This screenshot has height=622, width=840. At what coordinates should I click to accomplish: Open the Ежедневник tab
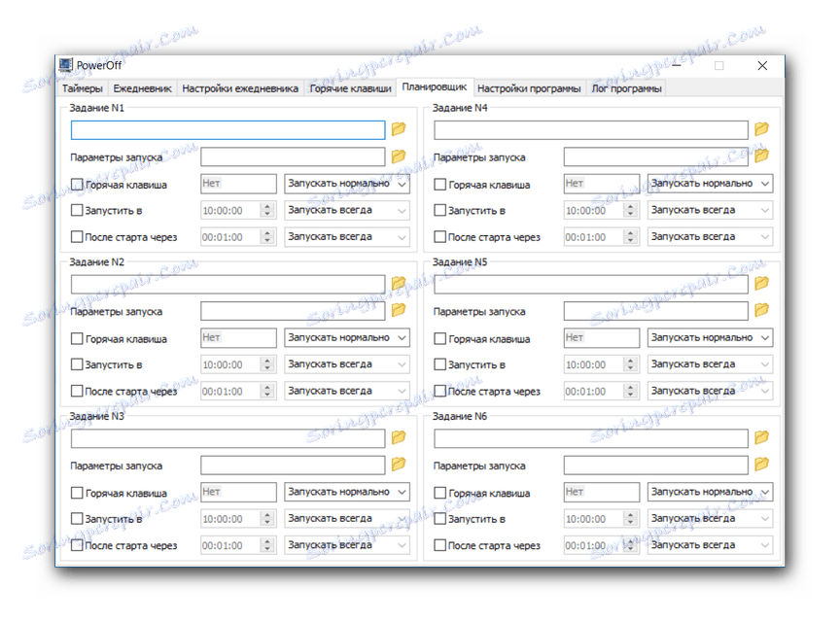pos(143,88)
